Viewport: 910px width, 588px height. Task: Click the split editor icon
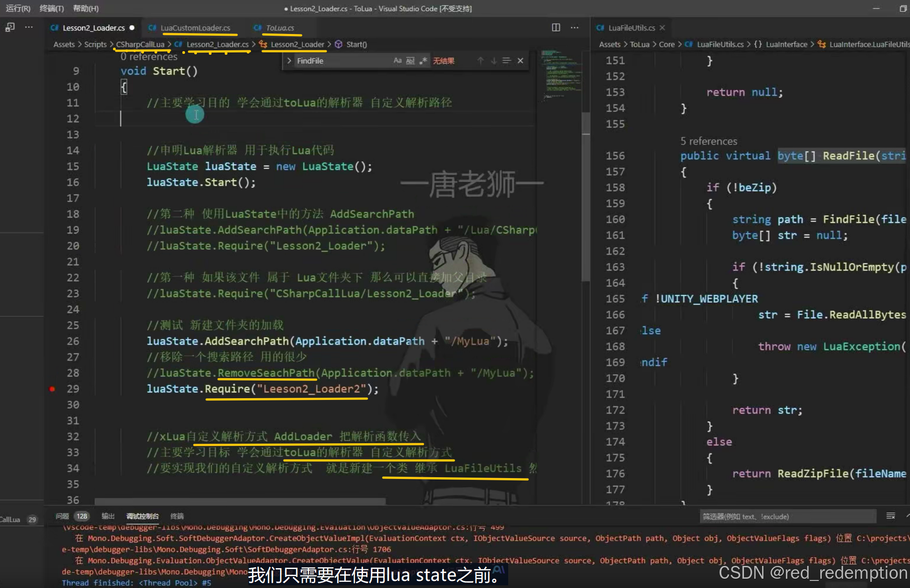[556, 28]
